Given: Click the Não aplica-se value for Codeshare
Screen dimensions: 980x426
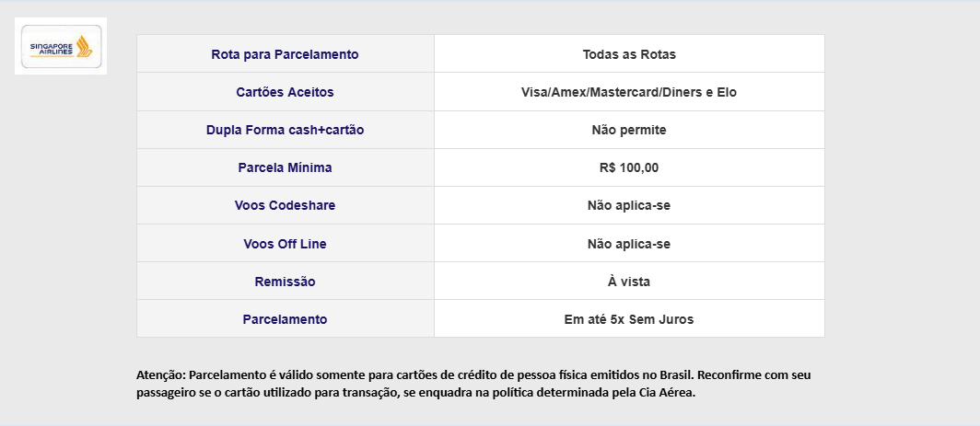Looking at the screenshot, I should tap(629, 205).
